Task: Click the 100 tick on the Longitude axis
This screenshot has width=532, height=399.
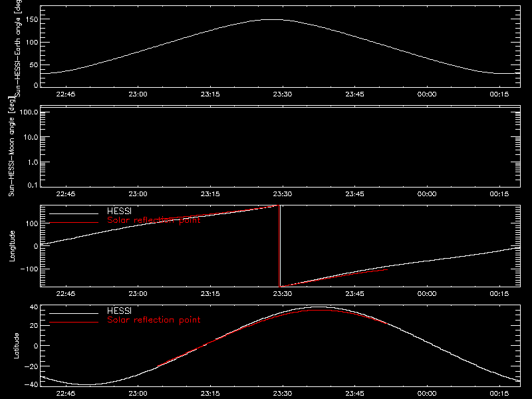Action: pos(31,223)
